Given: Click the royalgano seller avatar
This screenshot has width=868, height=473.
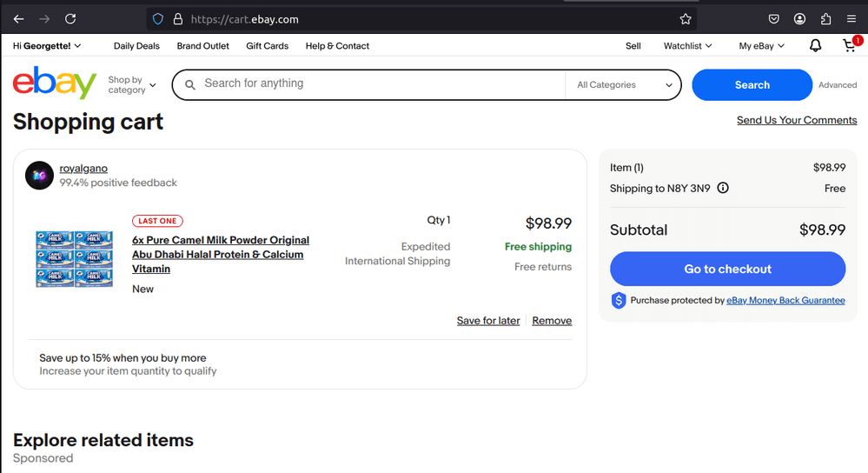Looking at the screenshot, I should (39, 176).
